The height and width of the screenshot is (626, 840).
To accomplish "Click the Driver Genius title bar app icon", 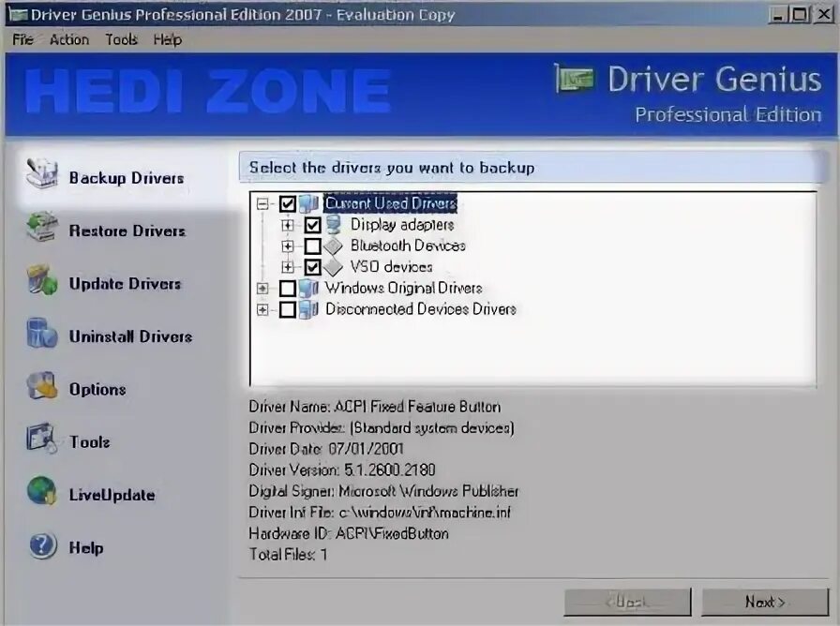I will [x=18, y=14].
